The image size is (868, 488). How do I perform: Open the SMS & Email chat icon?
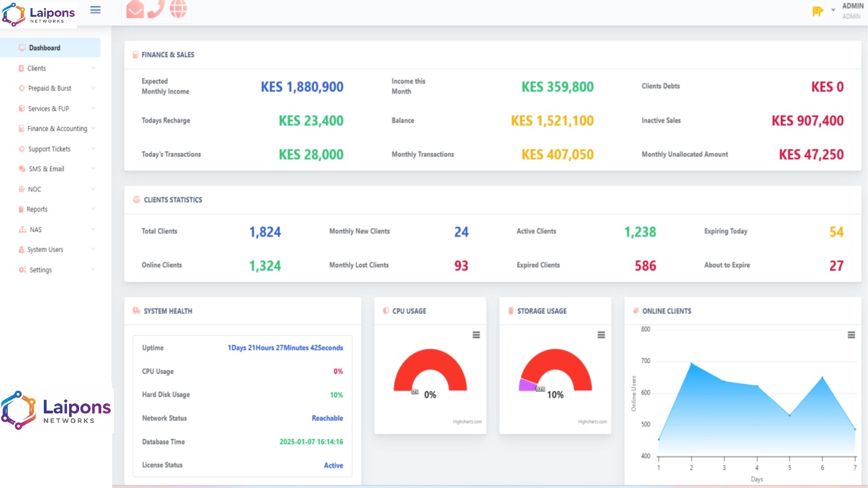pos(22,169)
